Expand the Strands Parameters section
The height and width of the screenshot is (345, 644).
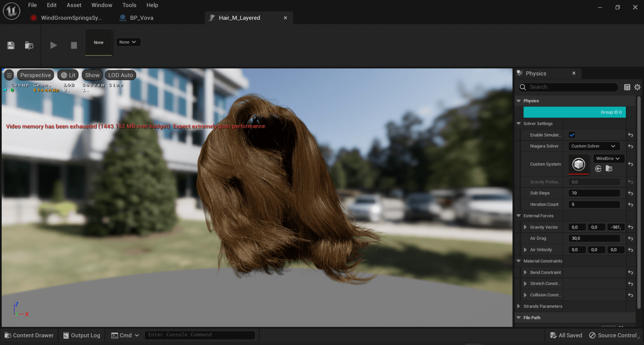[519, 306]
